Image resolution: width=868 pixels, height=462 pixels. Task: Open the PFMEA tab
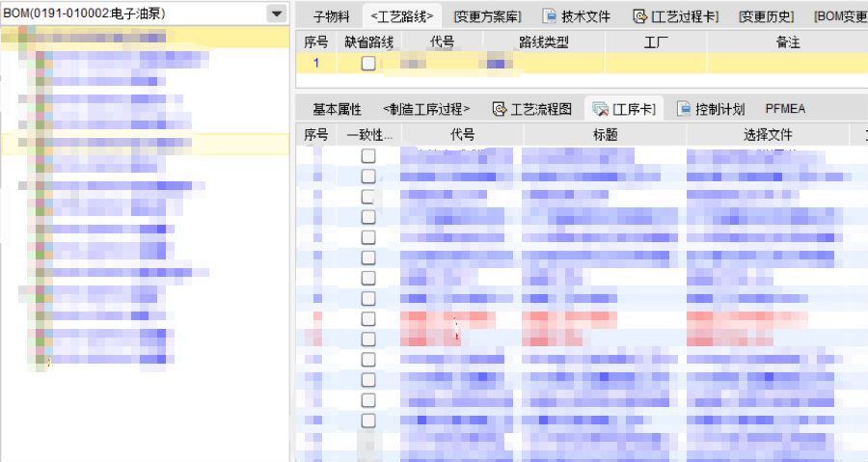coord(785,109)
